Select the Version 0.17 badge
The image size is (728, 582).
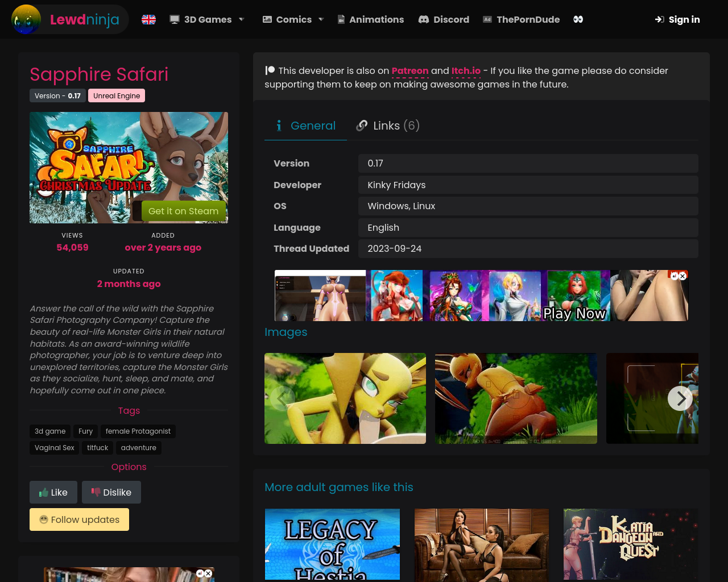tap(57, 95)
